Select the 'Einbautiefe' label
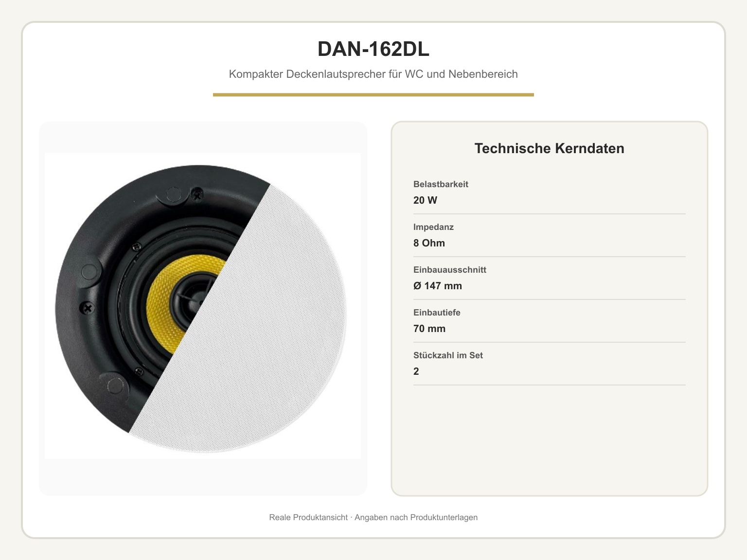Viewport: 747px width, 560px height. [x=437, y=313]
